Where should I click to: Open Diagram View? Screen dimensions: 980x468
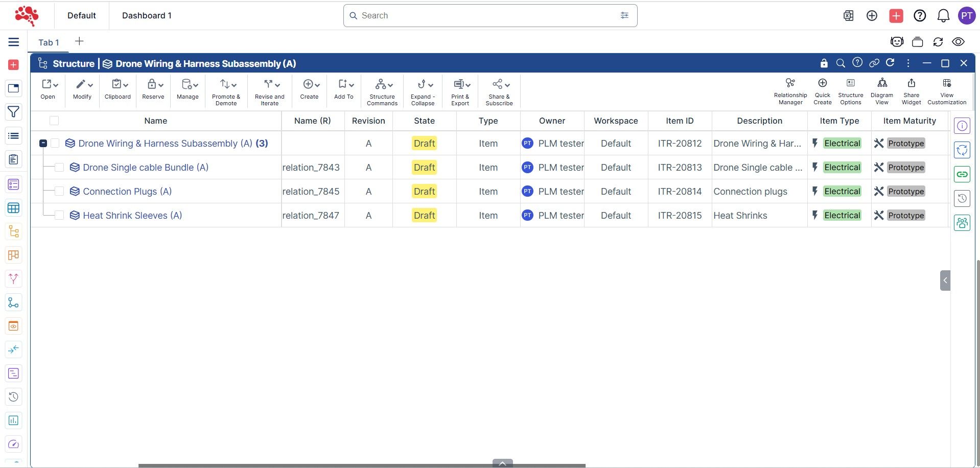click(881, 91)
